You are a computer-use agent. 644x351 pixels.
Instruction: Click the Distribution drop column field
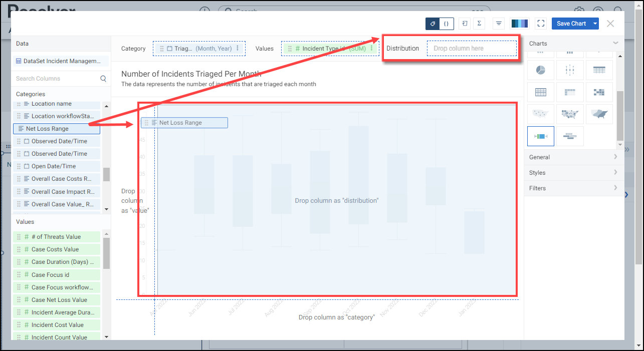(x=472, y=49)
